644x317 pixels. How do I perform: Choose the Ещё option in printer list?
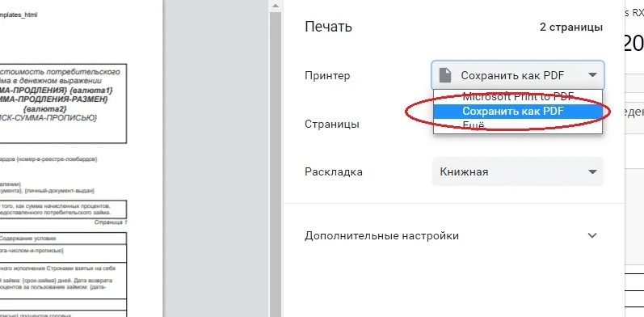(x=517, y=125)
